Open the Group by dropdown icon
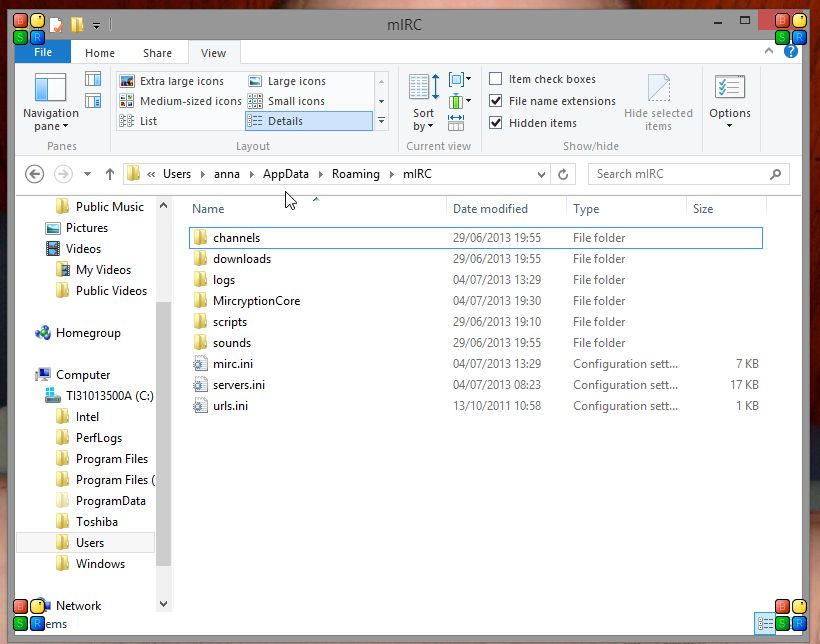820x644 pixels. (460, 80)
